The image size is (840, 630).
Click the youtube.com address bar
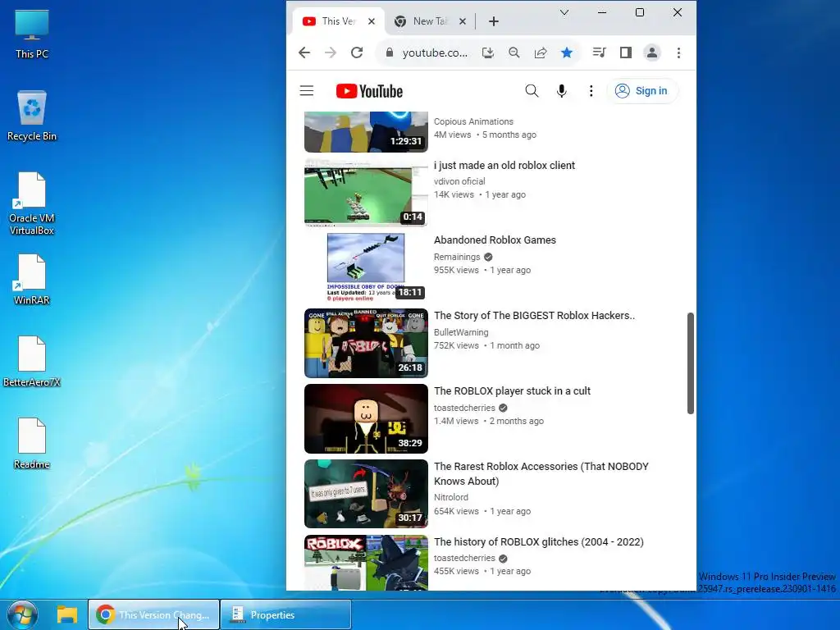[x=435, y=52]
